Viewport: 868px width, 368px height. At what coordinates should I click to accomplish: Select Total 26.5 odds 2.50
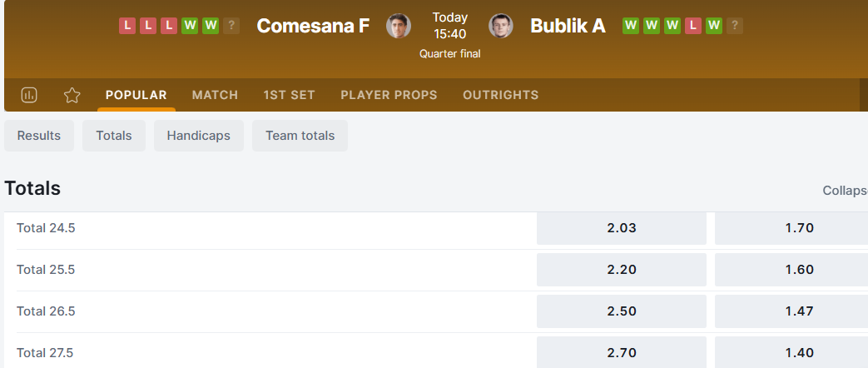622,311
